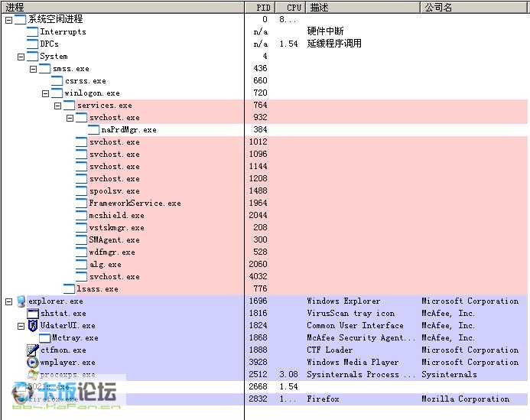The height and width of the screenshot is (420, 530).
Task: Sort by the CPU column header
Action: (291, 7)
